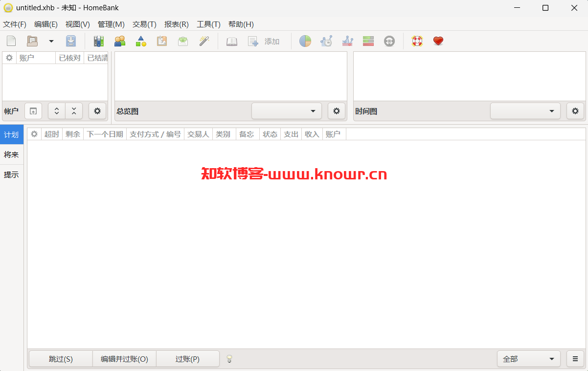Screen dimensions: 588x371
Task: Open the budget manager (envelope icon)
Action: [x=183, y=42]
